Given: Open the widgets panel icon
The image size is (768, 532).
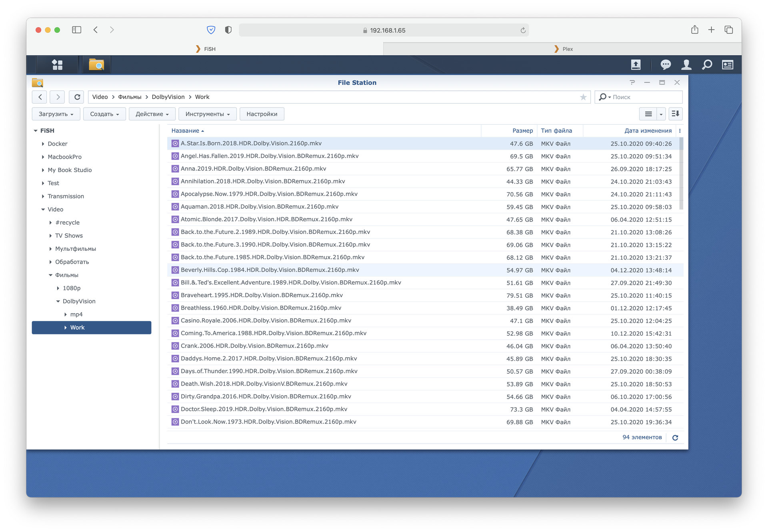Looking at the screenshot, I should pyautogui.click(x=728, y=64).
